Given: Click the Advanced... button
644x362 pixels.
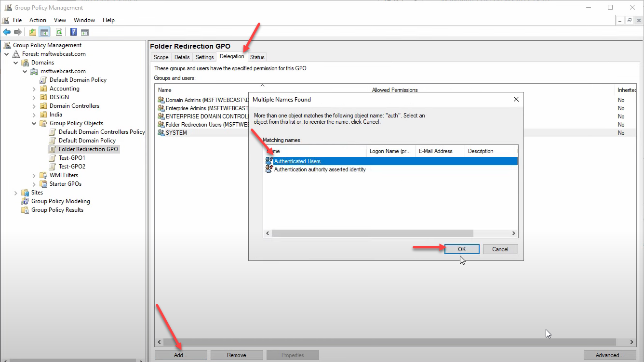Looking at the screenshot, I should click(x=609, y=355).
